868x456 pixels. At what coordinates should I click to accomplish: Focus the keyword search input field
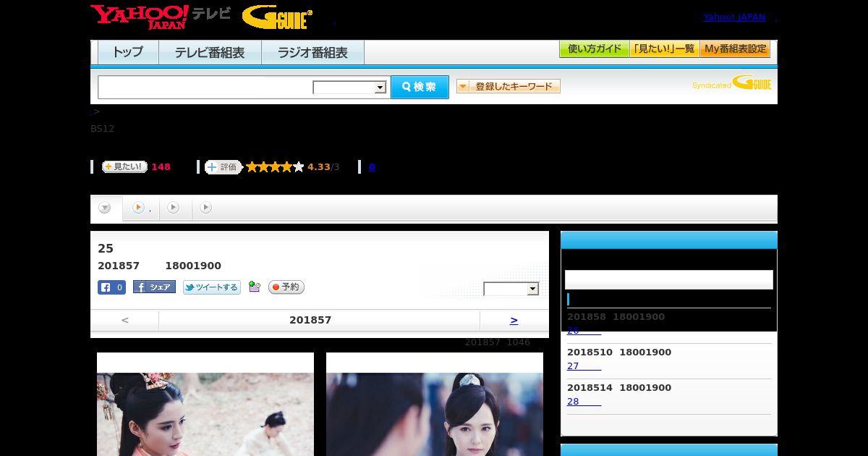(205, 87)
